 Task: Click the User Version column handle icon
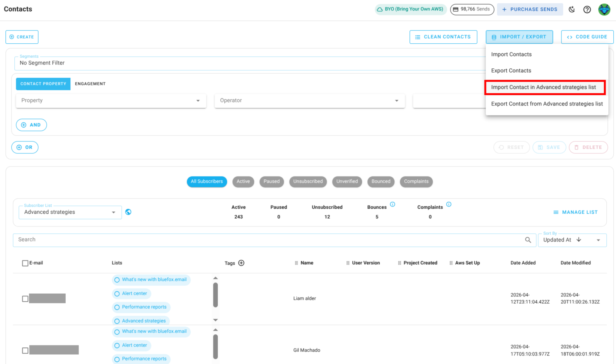tap(348, 263)
